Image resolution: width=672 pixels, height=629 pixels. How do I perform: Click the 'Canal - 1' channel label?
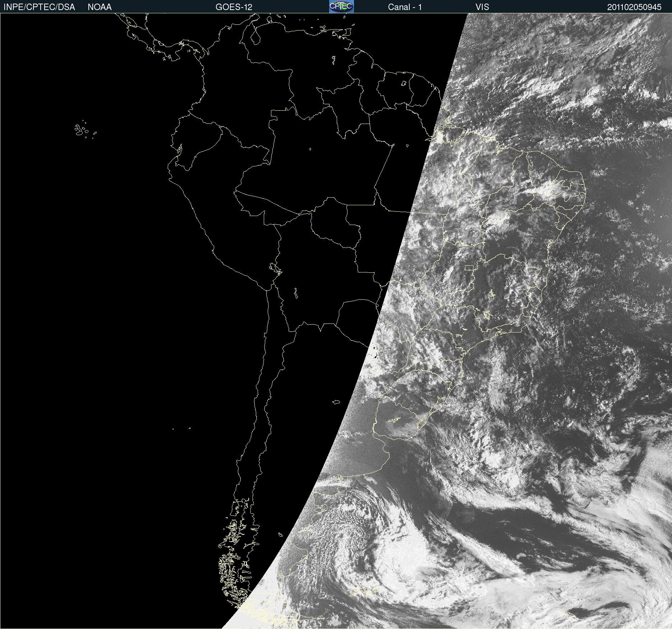point(405,7)
